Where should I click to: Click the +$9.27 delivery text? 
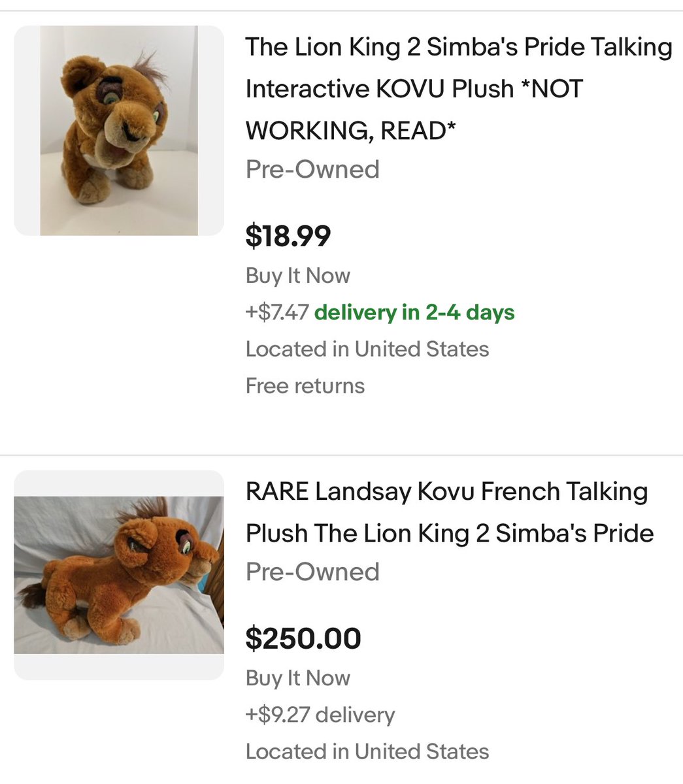click(320, 715)
